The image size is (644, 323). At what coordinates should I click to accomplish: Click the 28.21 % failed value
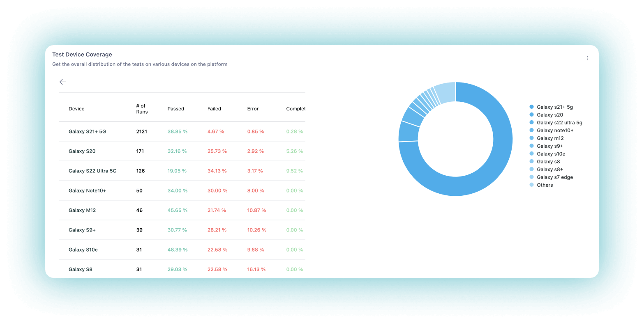[217, 230]
